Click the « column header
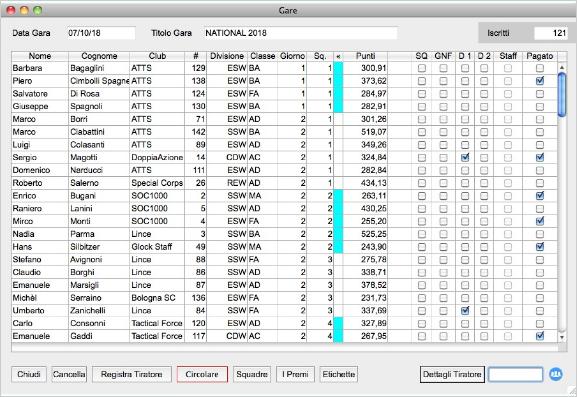Viewport: 577px width, 397px height. 338,56
